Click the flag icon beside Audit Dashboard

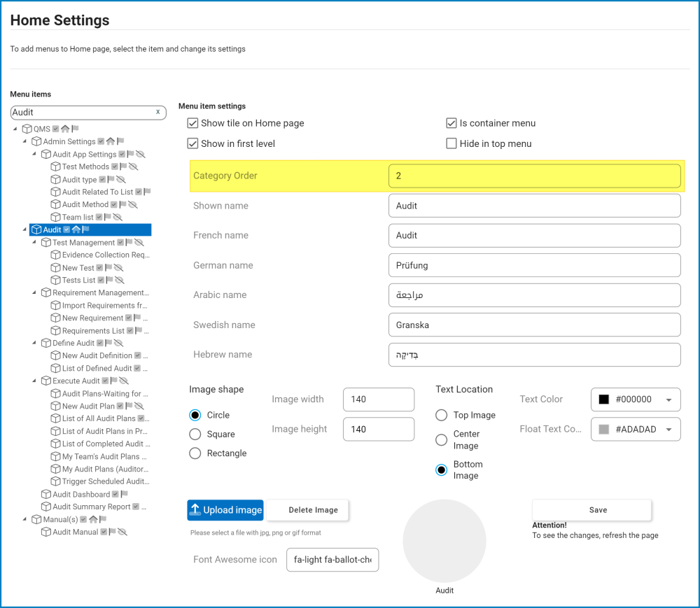pos(124,495)
